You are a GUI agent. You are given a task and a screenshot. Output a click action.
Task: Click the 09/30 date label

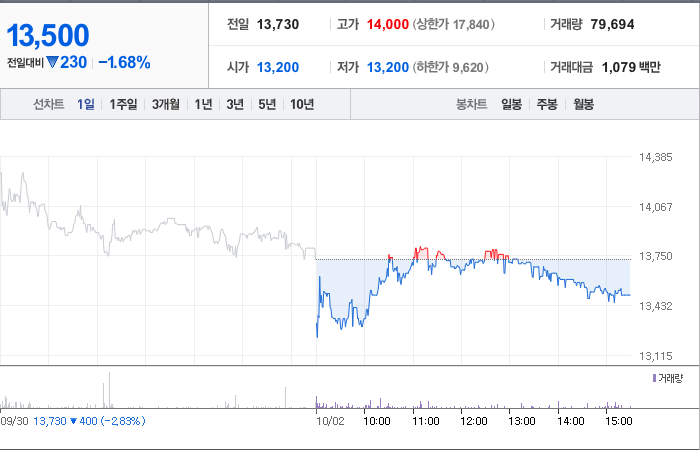tap(15, 421)
